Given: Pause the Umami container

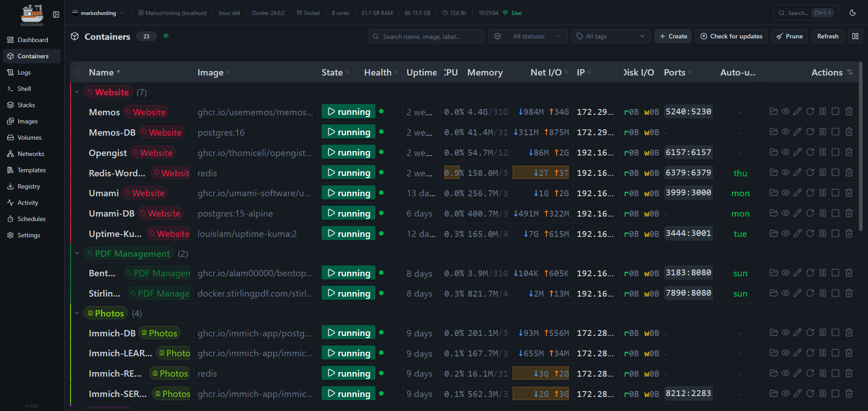Looking at the screenshot, I should coord(823,193).
